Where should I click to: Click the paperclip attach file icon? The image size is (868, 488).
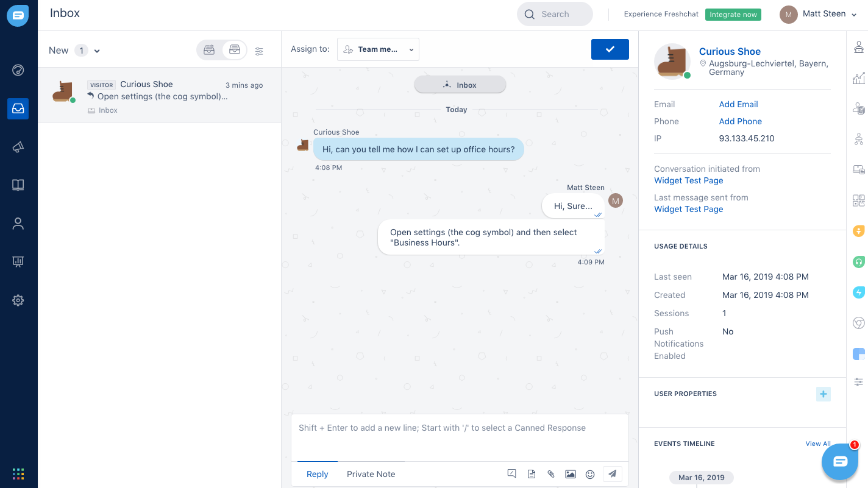[550, 474]
